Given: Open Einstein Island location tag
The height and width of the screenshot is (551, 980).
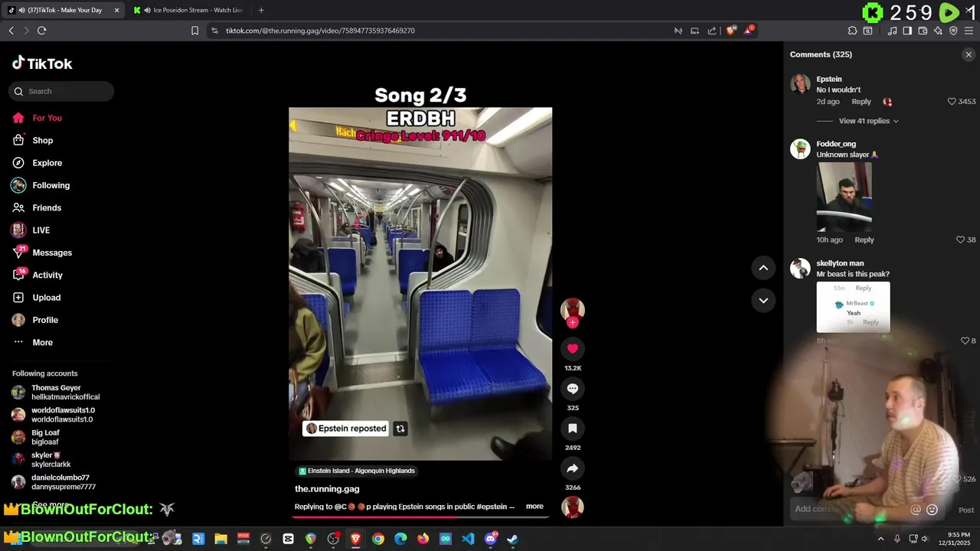Looking at the screenshot, I should click(x=357, y=471).
